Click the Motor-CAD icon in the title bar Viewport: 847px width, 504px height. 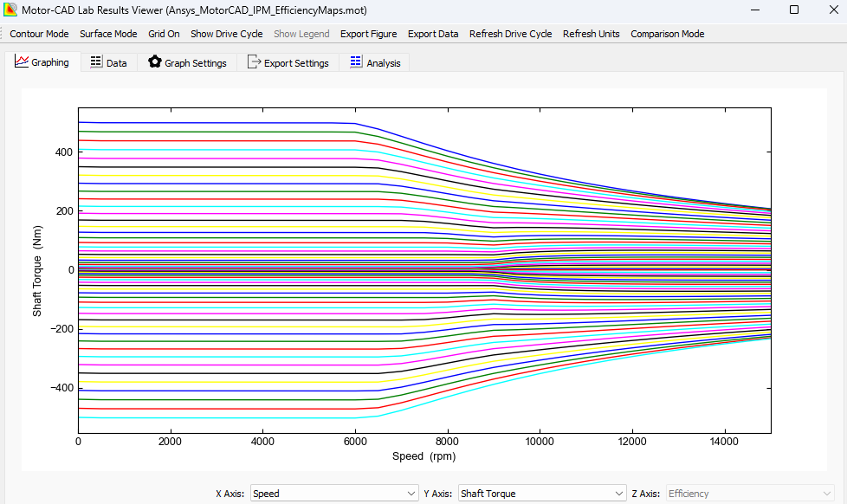point(10,10)
